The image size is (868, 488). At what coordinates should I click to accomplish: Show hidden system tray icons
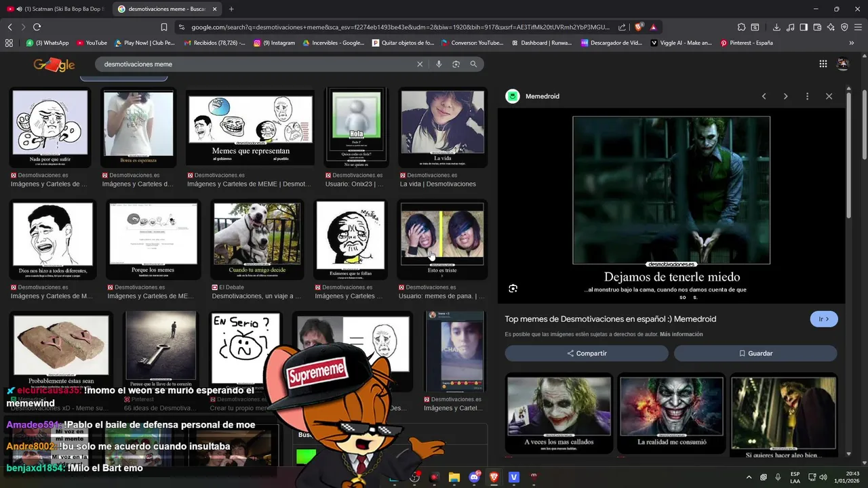[x=749, y=477]
